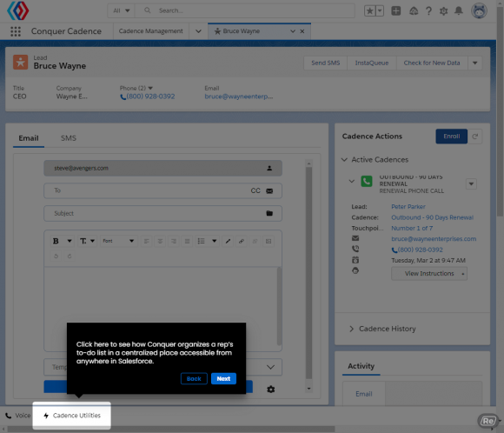
Task: Align email text left
Action: (146, 241)
